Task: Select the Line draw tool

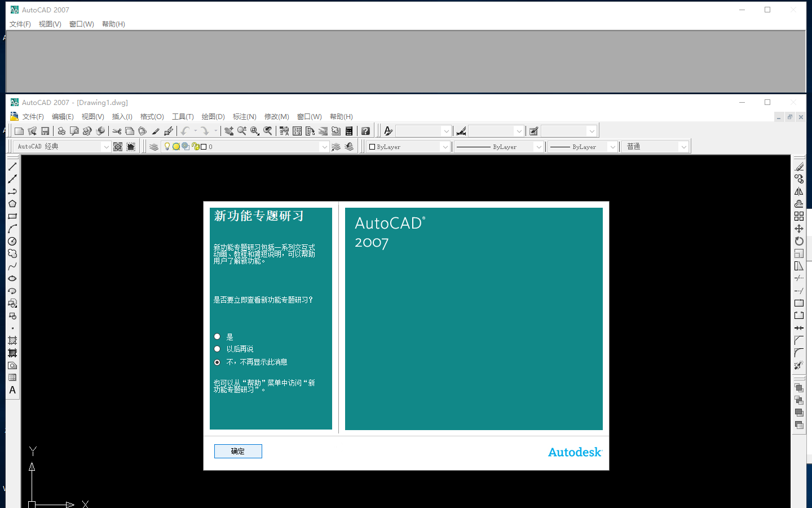Action: (x=12, y=167)
